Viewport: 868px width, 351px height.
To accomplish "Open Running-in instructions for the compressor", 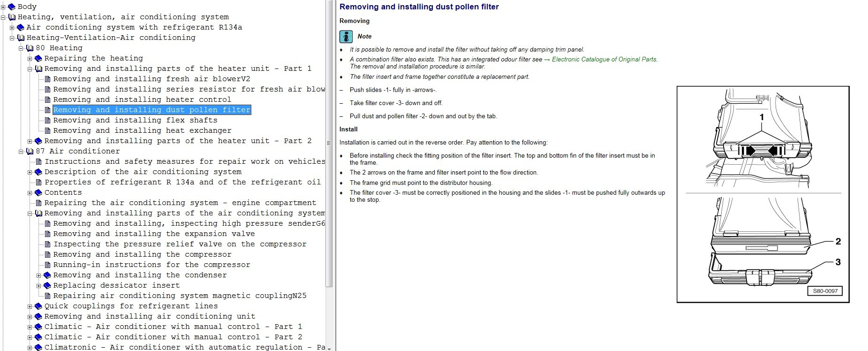I will pyautogui.click(x=152, y=265).
